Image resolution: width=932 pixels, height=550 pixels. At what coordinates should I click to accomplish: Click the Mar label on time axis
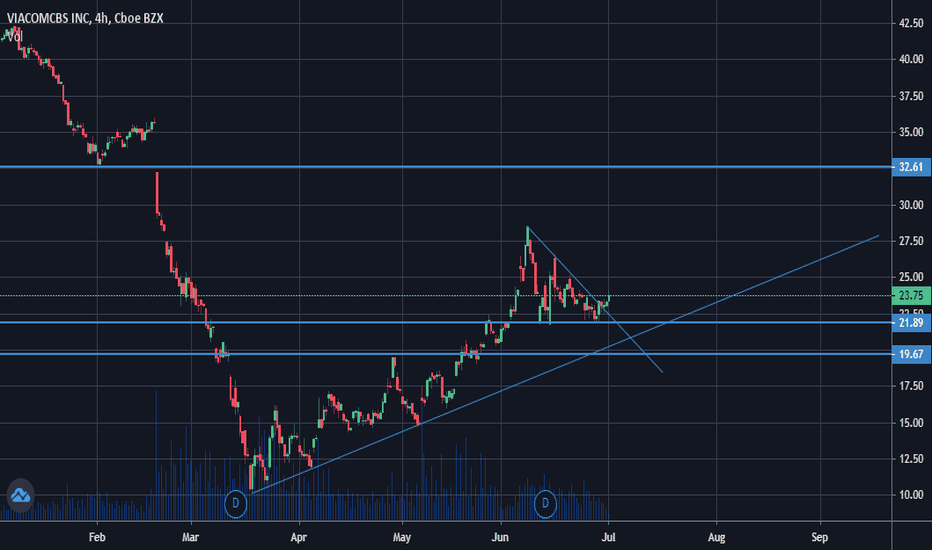click(190, 538)
